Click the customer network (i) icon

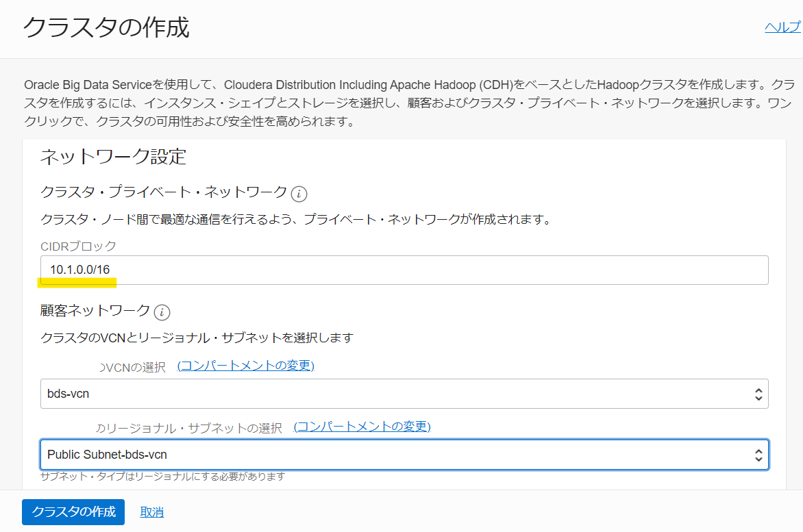160,312
